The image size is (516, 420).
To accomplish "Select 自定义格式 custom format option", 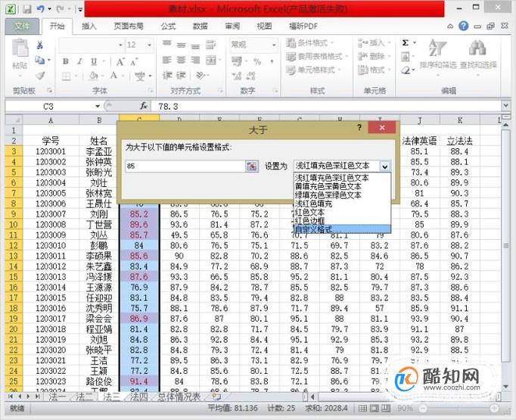I will 341,229.
